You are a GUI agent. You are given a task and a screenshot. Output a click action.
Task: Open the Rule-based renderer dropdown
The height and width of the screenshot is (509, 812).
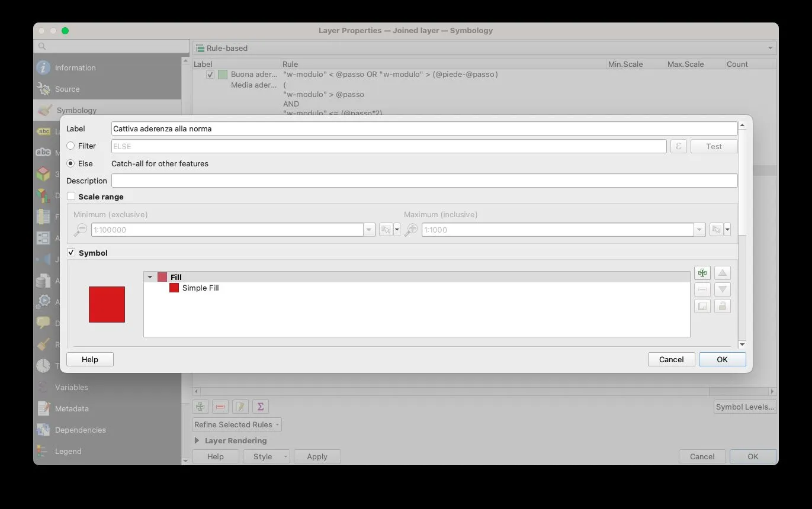pos(484,48)
